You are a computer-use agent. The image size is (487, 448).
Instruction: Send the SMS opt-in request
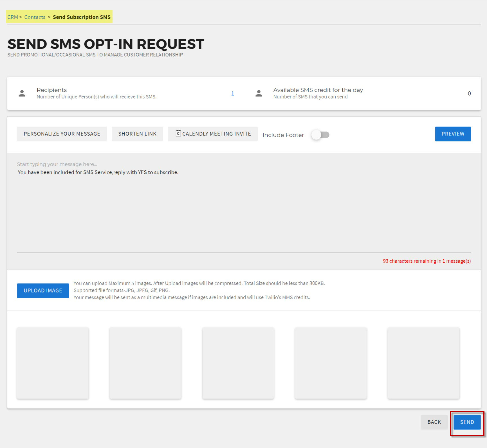click(467, 422)
